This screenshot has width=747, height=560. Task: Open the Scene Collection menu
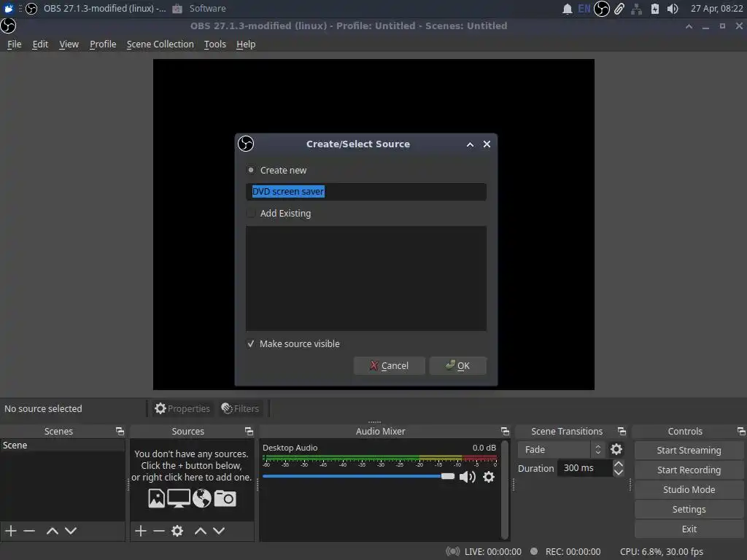tap(160, 44)
